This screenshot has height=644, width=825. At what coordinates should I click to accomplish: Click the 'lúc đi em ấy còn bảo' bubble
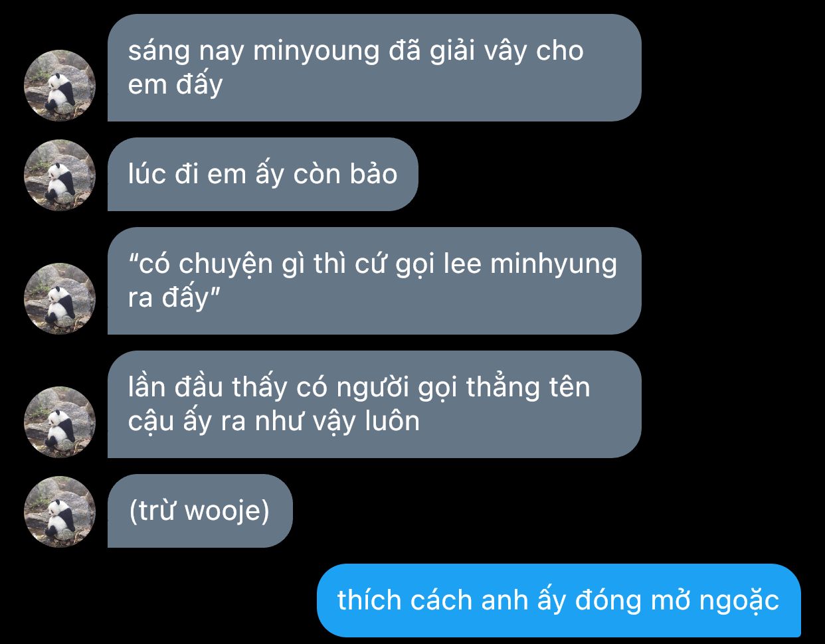click(263, 175)
